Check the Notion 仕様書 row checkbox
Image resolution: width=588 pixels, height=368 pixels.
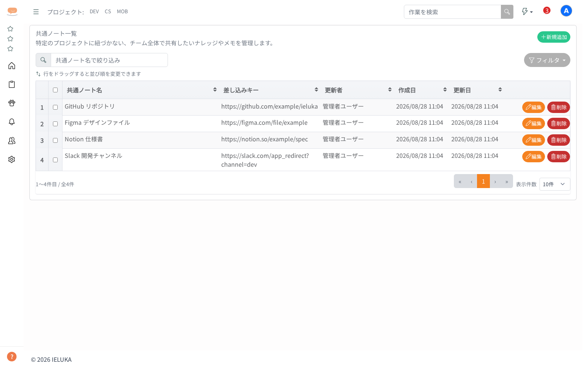pyautogui.click(x=55, y=140)
